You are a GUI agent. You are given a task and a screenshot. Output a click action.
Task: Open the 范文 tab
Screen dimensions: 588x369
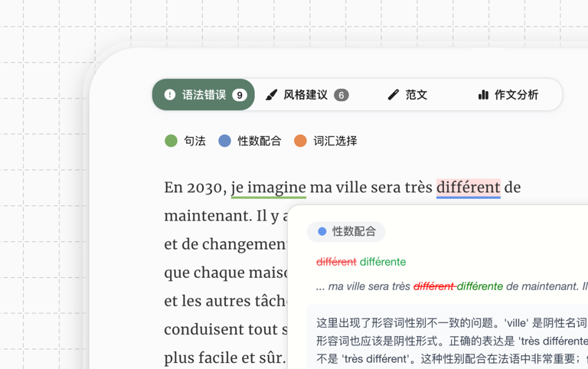click(x=416, y=95)
